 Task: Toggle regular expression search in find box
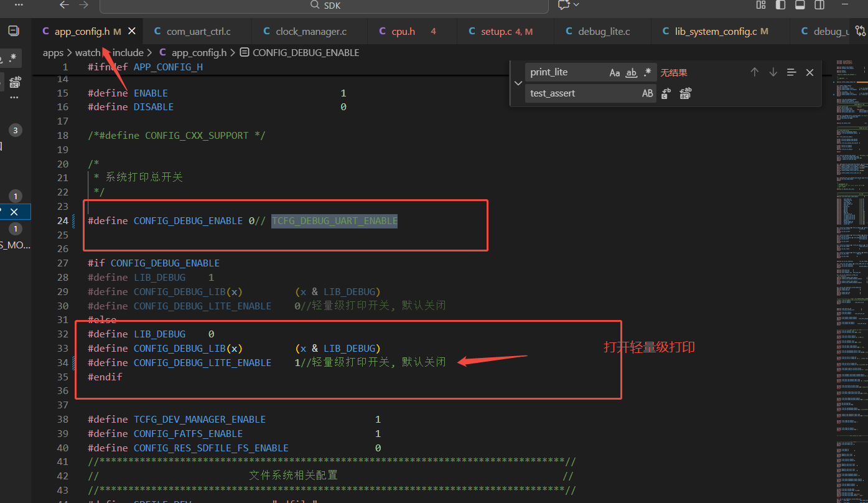click(647, 73)
